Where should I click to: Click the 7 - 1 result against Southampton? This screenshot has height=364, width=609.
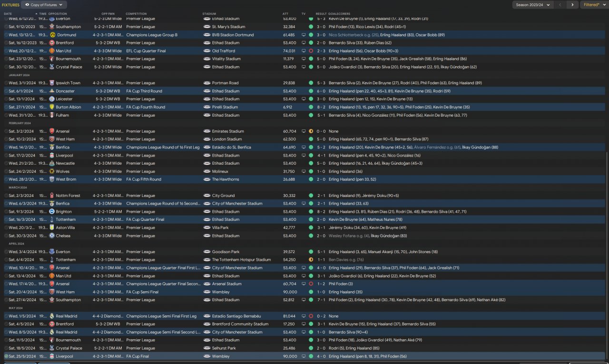click(321, 300)
